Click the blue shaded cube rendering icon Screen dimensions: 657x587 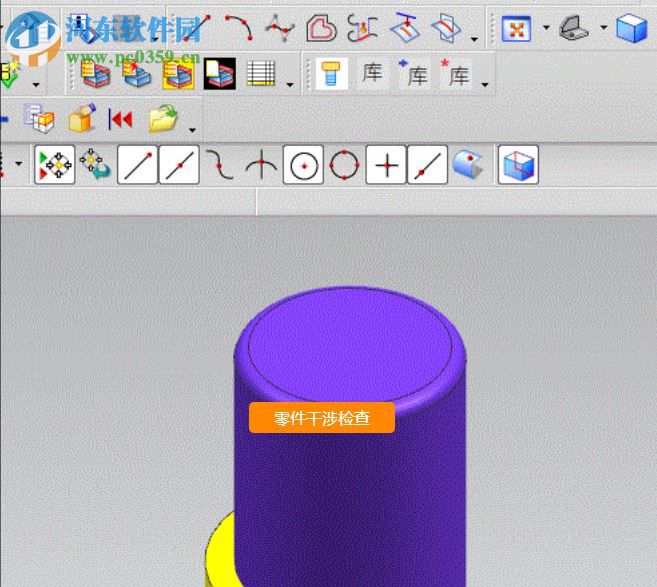pyautogui.click(x=631, y=28)
